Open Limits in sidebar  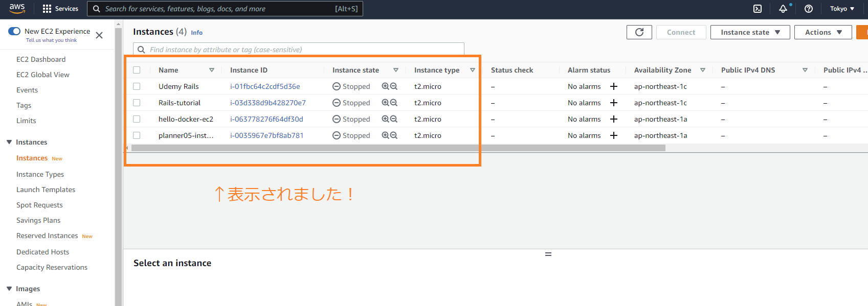point(26,121)
